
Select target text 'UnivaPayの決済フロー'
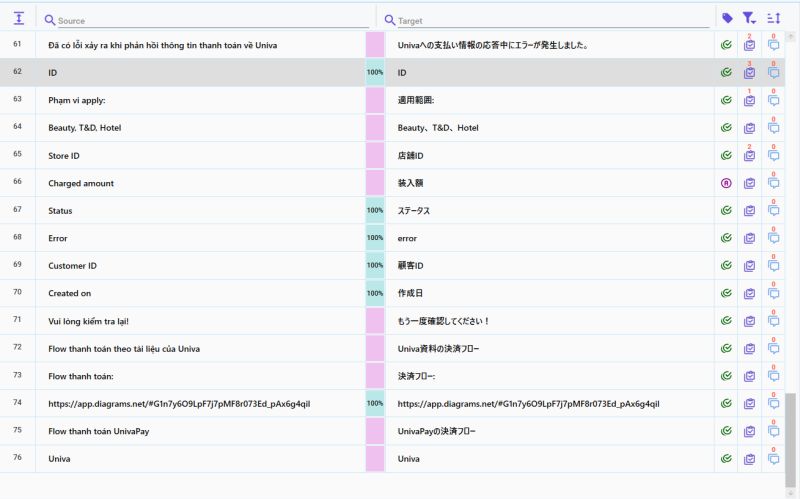437,431
